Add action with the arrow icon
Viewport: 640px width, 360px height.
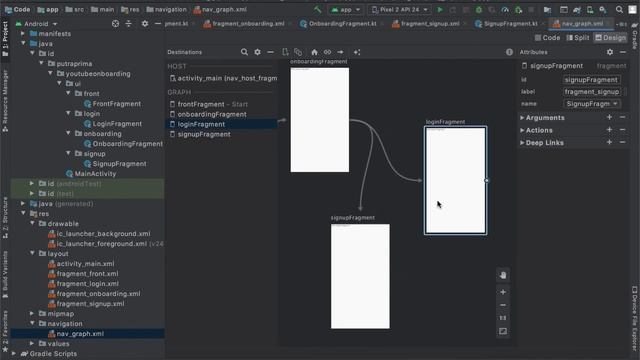pos(340,52)
